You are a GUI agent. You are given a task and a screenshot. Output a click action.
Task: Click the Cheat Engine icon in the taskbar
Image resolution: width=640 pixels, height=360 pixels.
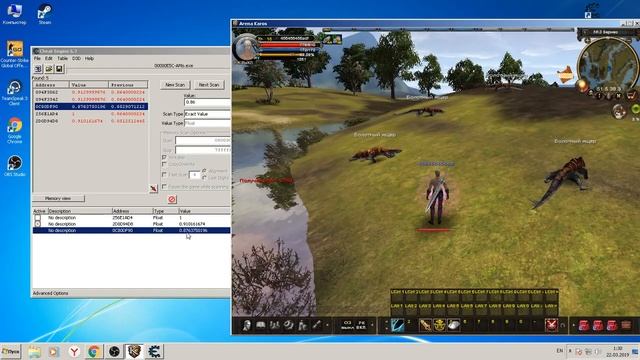pyautogui.click(x=154, y=351)
